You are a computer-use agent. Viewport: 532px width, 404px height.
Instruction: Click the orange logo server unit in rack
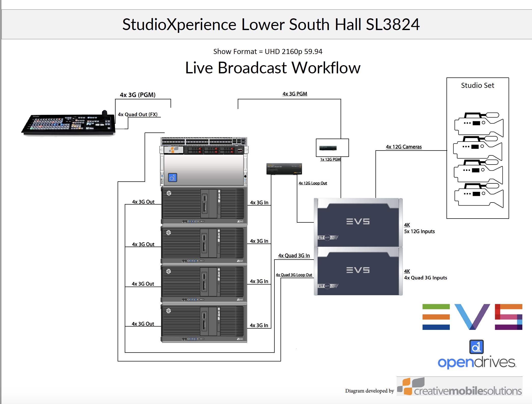click(x=204, y=150)
